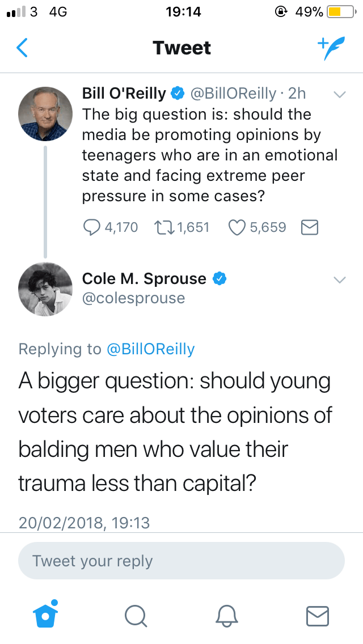Screen dimensions: 363x644
Task: Expand options chevron on Bill O'Reilly's tweet
Action: (339, 95)
